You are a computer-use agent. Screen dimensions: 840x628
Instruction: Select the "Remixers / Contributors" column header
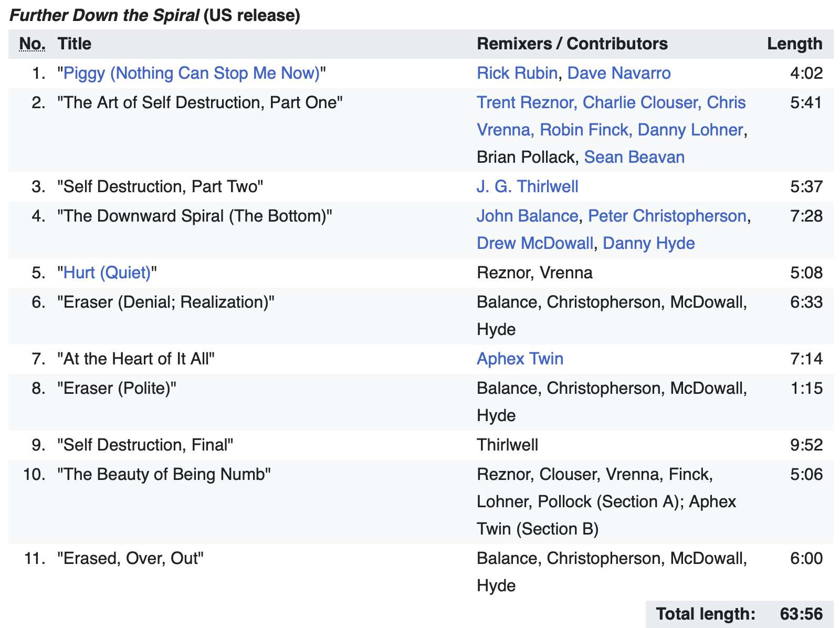click(x=572, y=44)
